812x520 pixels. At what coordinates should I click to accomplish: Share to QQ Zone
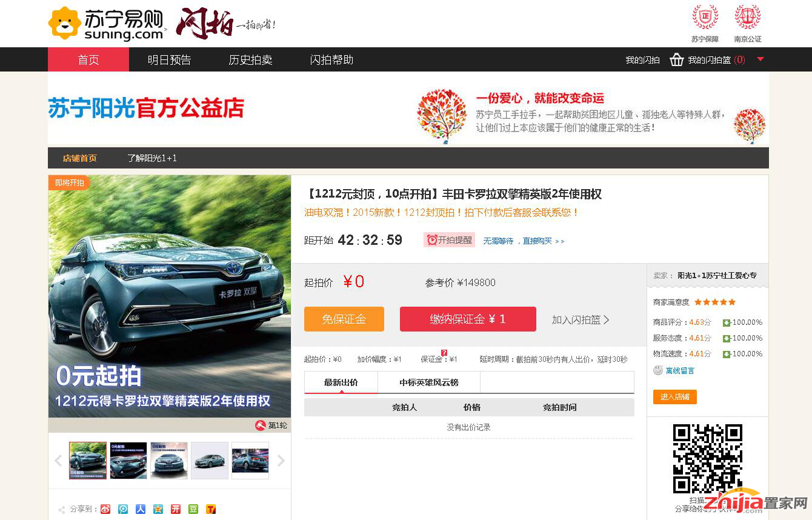(158, 509)
